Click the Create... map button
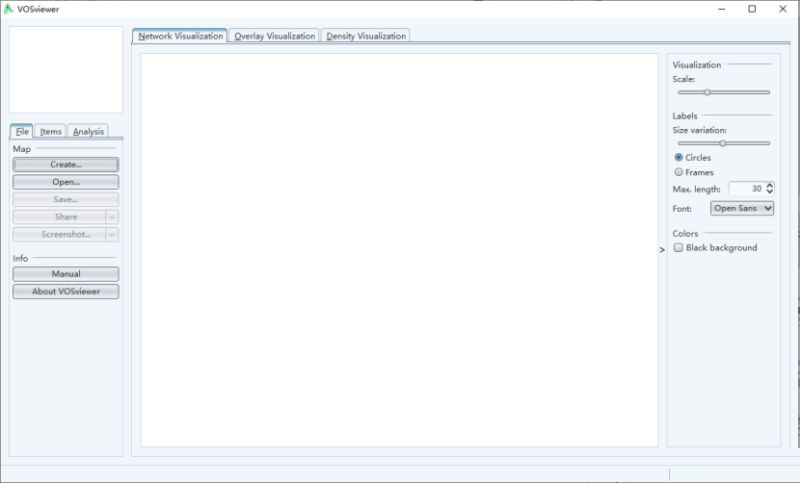 click(x=66, y=164)
